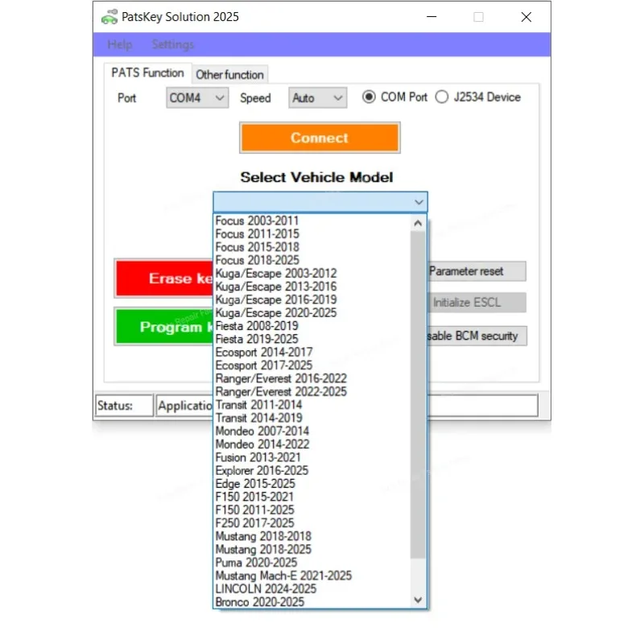Screen dimensions: 644x644
Task: Click the Parameter reset button
Action: coord(477,271)
